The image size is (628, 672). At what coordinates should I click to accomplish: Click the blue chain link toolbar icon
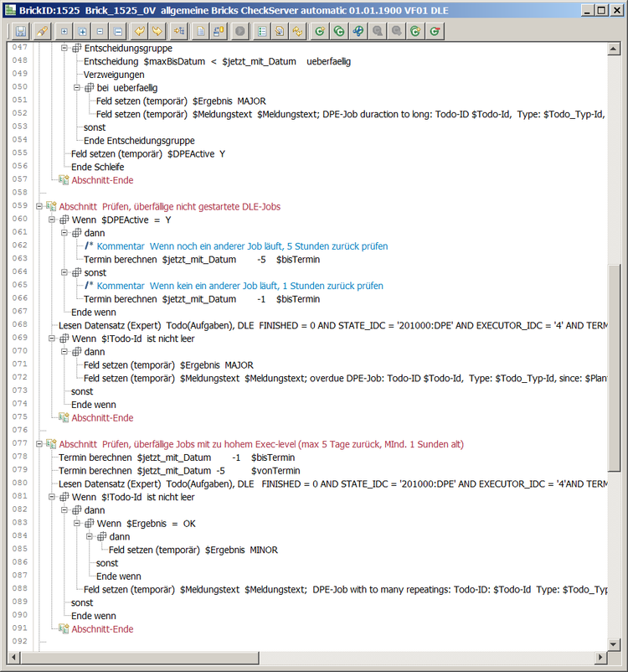357,31
